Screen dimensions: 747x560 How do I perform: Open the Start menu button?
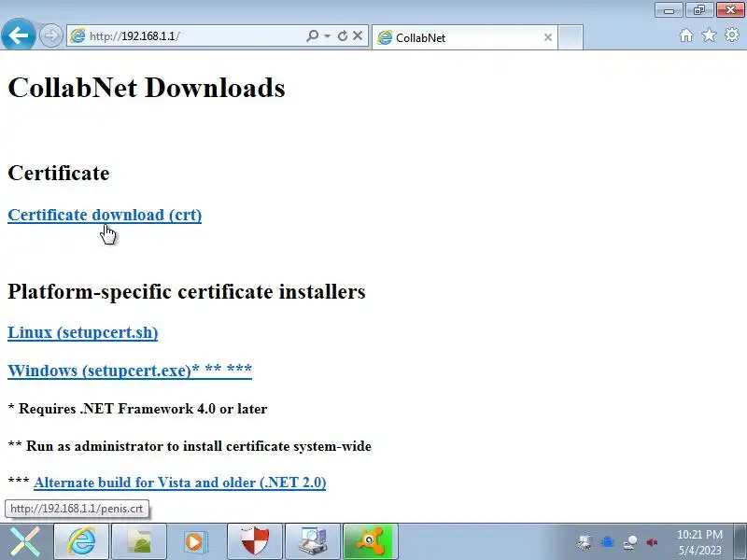point(26,541)
